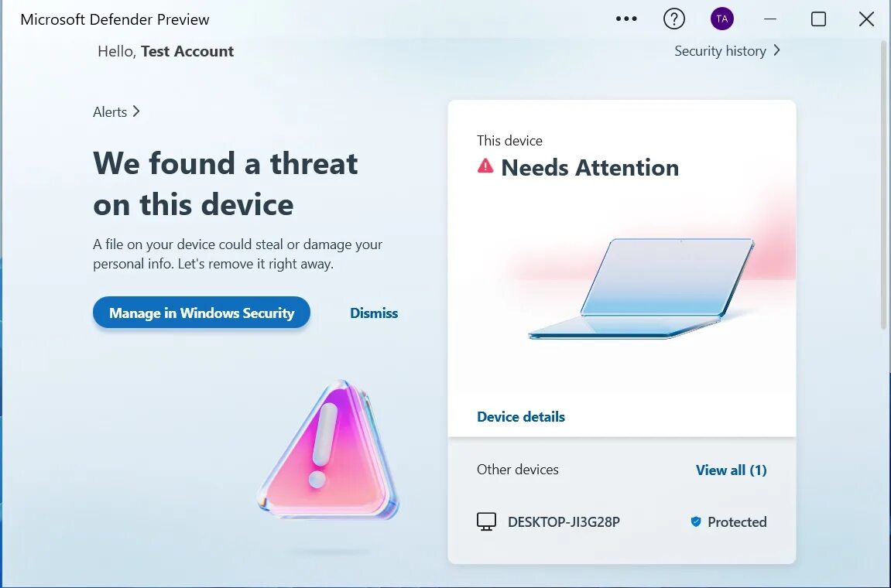Click the Needs Attention status heading

coord(590,168)
